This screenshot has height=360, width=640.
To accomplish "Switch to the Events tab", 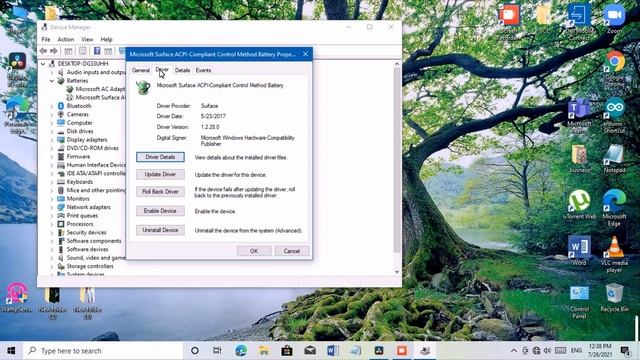I will (203, 70).
